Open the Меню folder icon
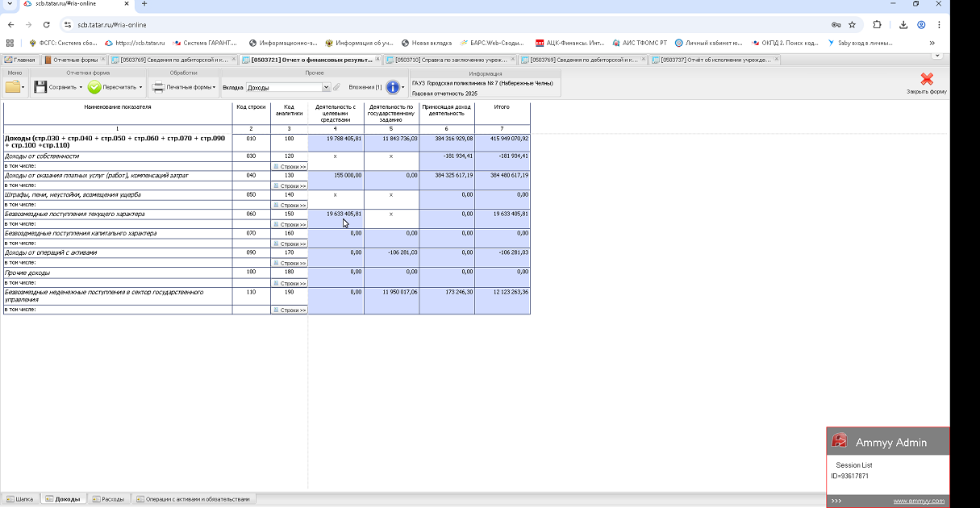 pos(13,86)
